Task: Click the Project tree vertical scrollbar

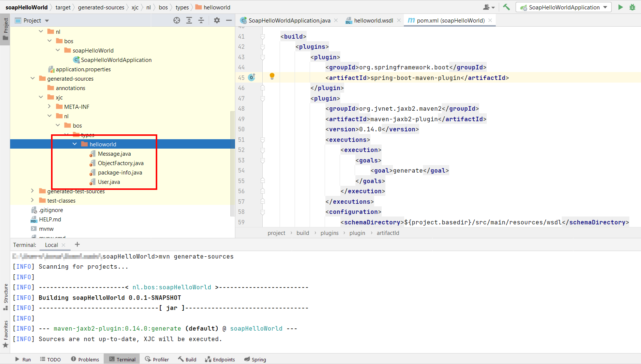Action: 232,163
